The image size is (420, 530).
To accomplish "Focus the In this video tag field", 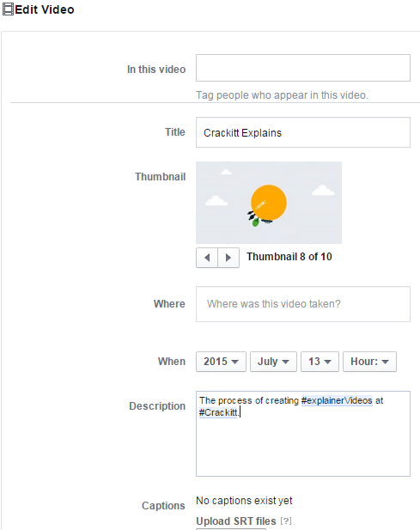I will [303, 68].
